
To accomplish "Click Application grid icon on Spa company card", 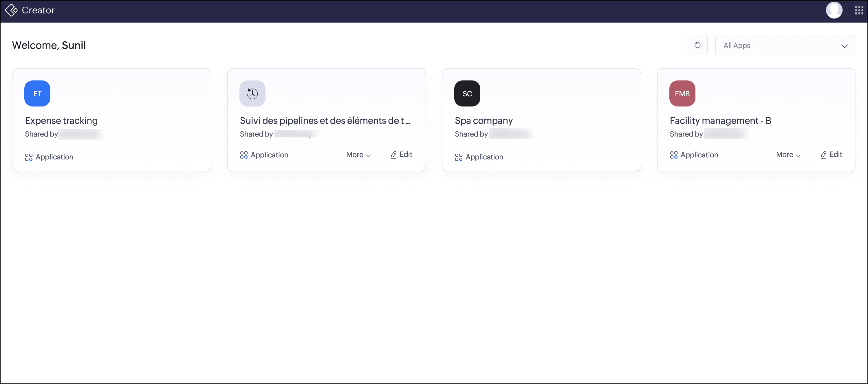I will [458, 157].
